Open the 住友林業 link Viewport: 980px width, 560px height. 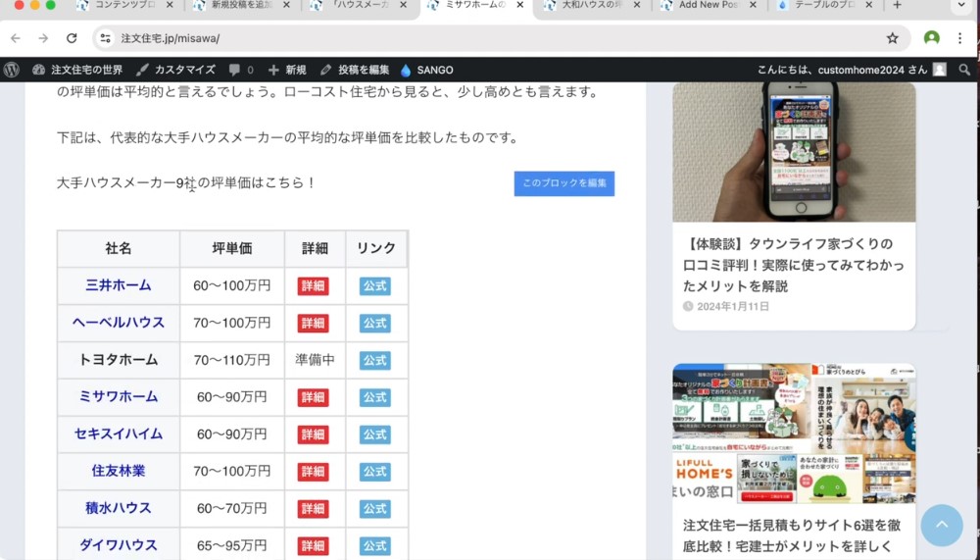[x=119, y=471]
